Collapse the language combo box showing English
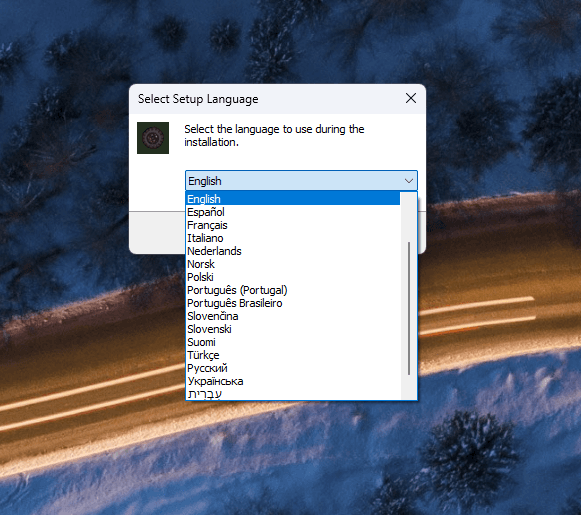This screenshot has width=581, height=515. pyautogui.click(x=301, y=181)
